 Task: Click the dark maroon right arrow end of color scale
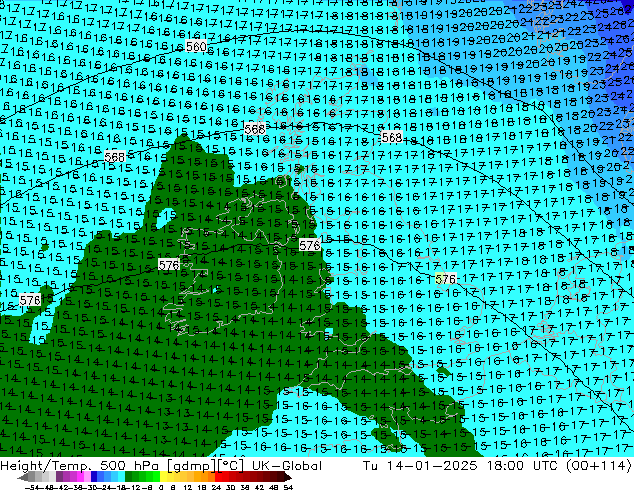click(287, 478)
